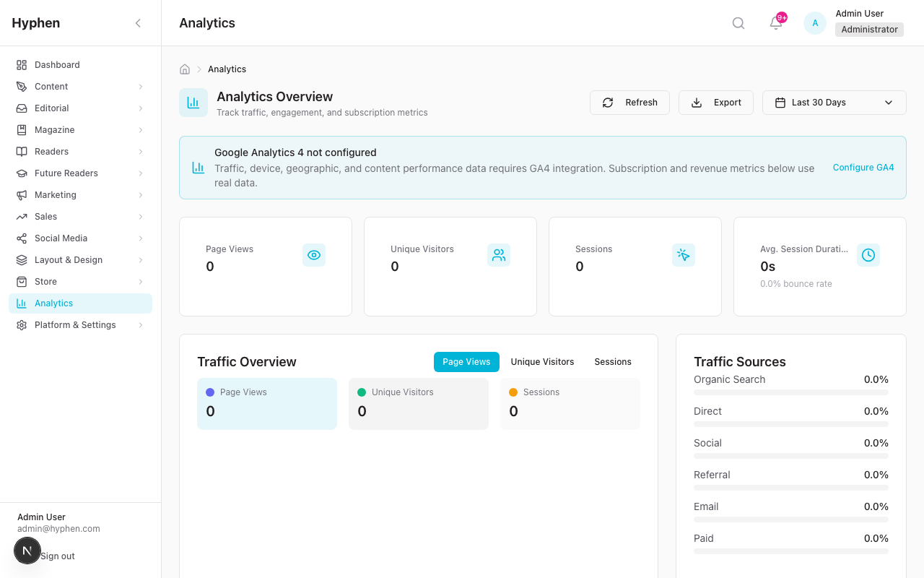This screenshot has width=924, height=578.
Task: Switch to the Unique Visitors tab in Traffic Overview
Action: pos(542,361)
